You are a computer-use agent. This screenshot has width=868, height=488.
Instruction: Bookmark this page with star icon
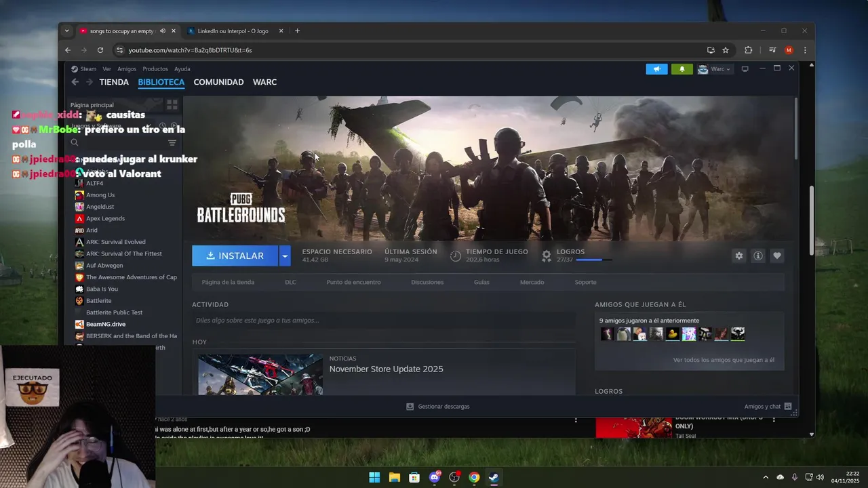pyautogui.click(x=726, y=50)
